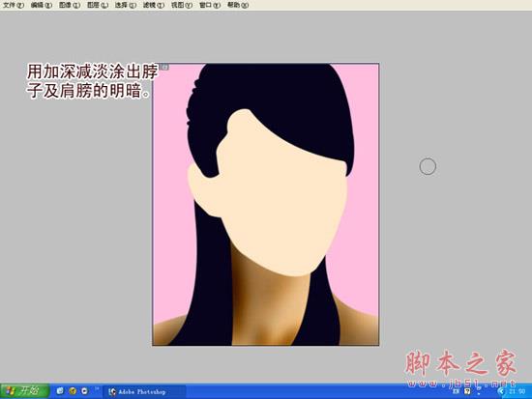Activate the Adobe Photoshop taskbar button
Viewport: 532px width, 399px height.
click(144, 392)
